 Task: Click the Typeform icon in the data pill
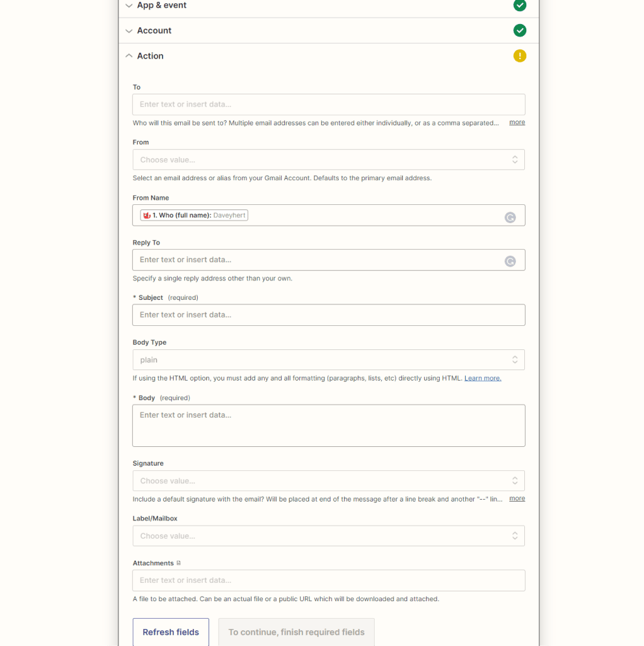click(147, 215)
